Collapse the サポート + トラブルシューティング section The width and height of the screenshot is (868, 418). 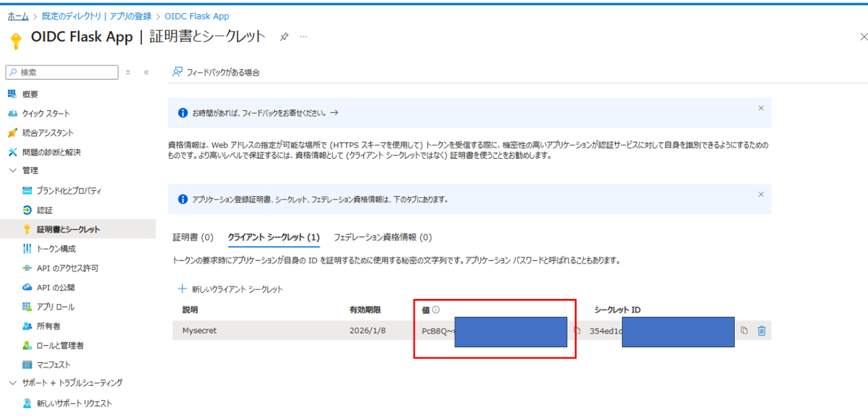12,383
